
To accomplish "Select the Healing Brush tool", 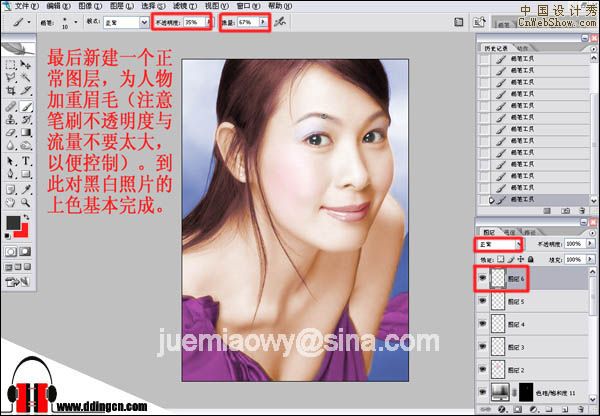I will coord(11,107).
